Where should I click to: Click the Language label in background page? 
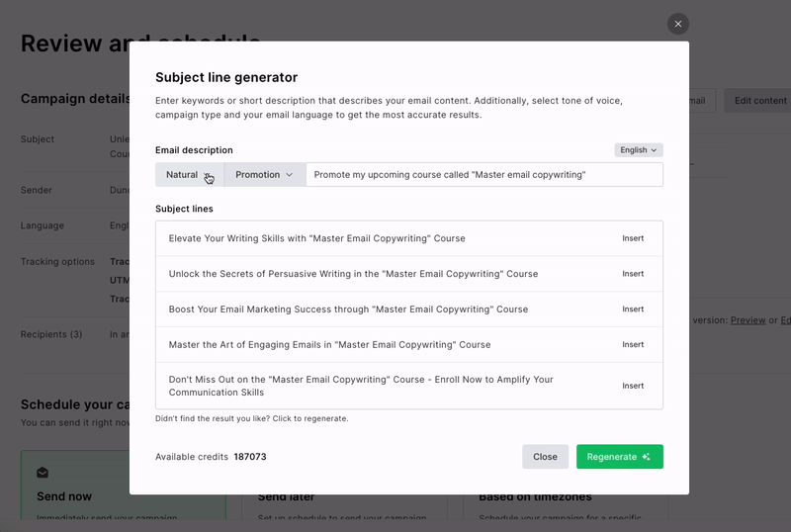[43, 225]
